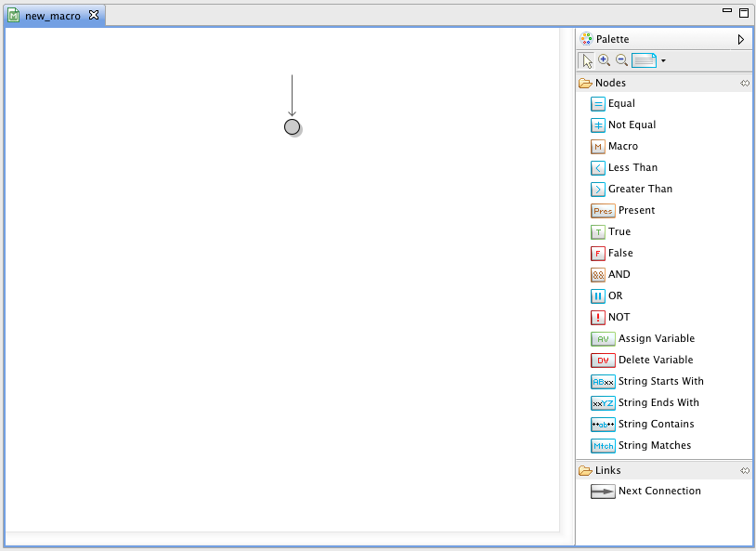
Task: Collapse the Links palette drawer
Action: tap(608, 471)
